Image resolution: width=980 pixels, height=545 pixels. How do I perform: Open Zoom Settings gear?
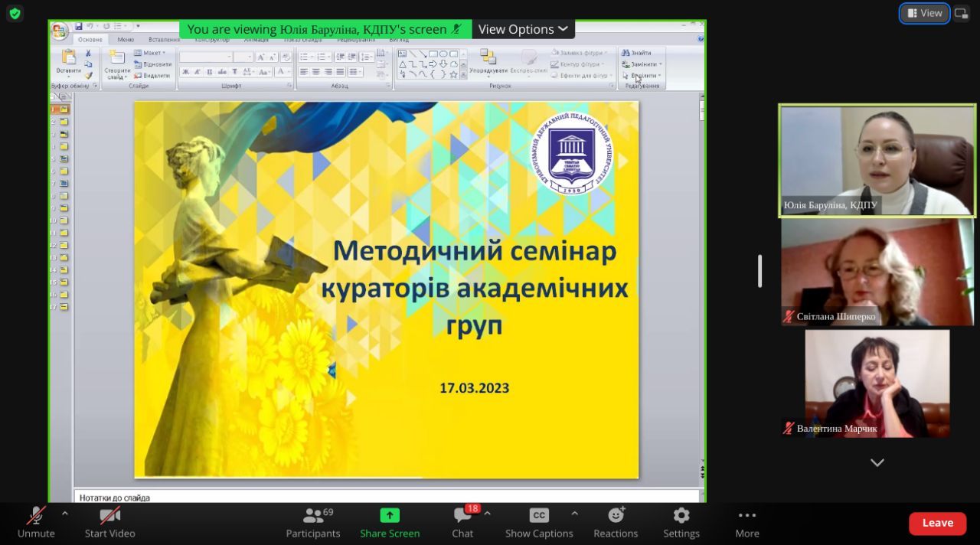click(x=681, y=523)
